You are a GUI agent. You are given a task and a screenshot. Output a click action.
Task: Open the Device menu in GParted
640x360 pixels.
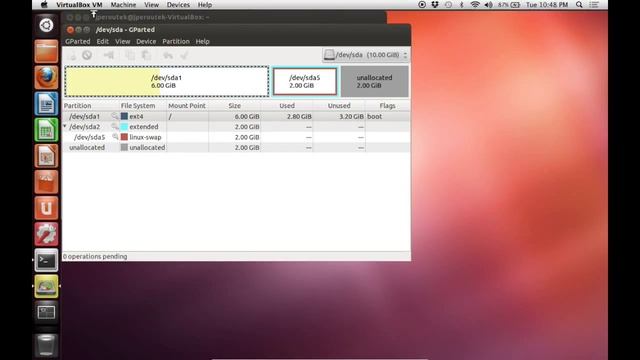coord(146,41)
